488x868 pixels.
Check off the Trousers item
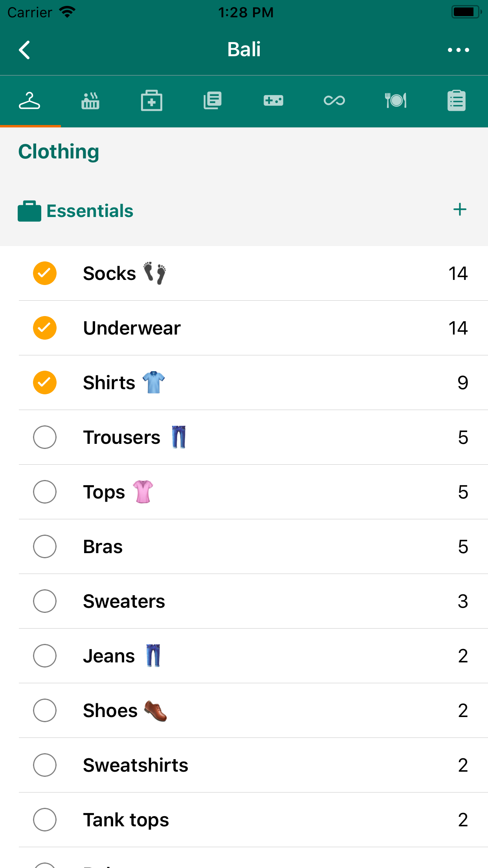45,437
